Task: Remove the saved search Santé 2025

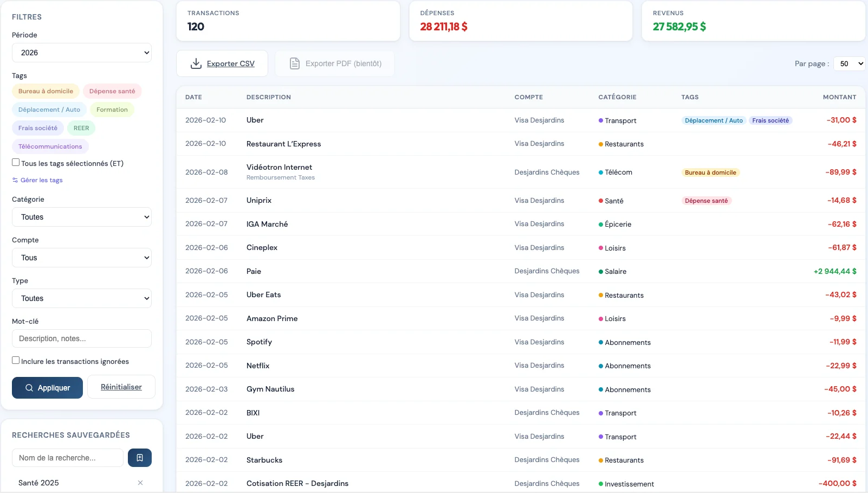Action: 140,483
